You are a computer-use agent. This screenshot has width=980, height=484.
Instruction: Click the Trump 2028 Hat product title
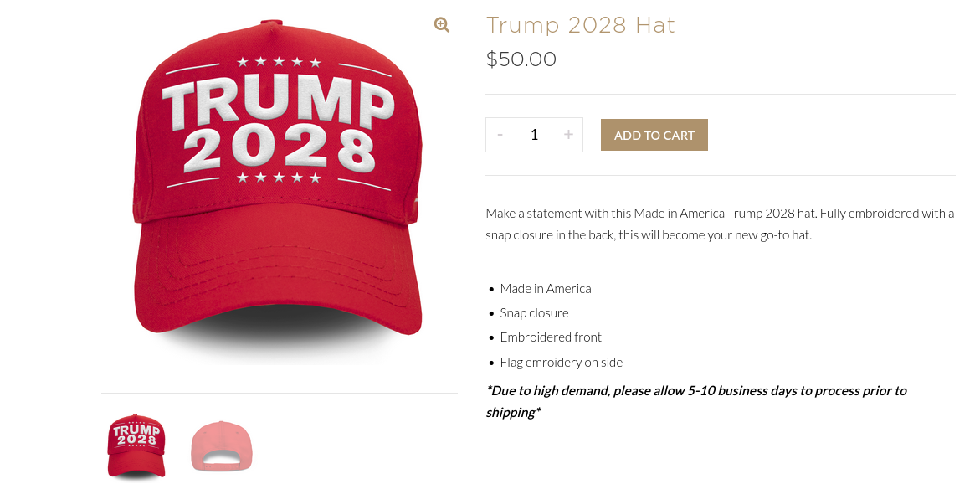click(581, 25)
